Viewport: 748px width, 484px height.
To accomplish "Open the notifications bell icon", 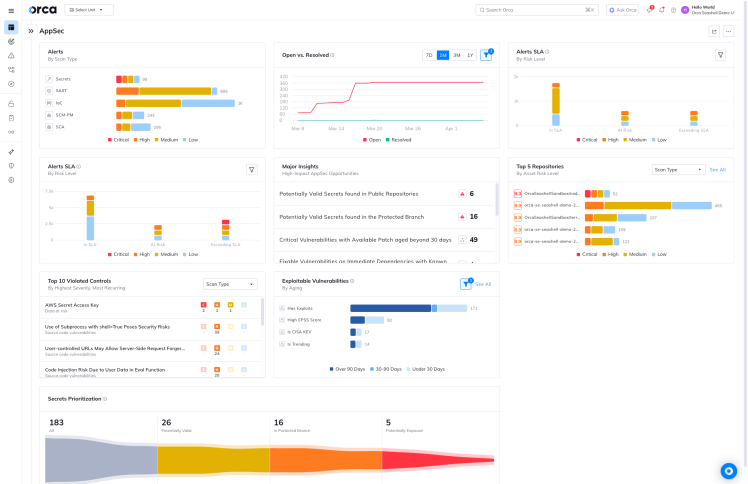I will (662, 10).
